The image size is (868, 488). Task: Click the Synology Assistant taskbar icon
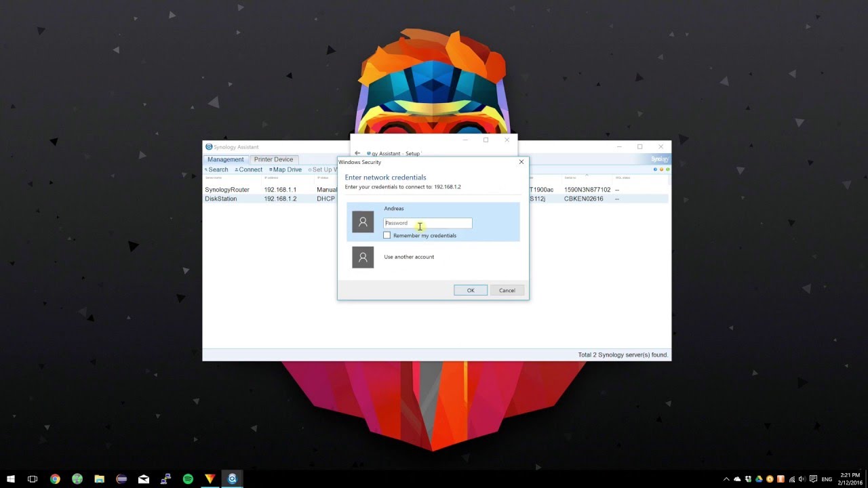click(x=232, y=479)
